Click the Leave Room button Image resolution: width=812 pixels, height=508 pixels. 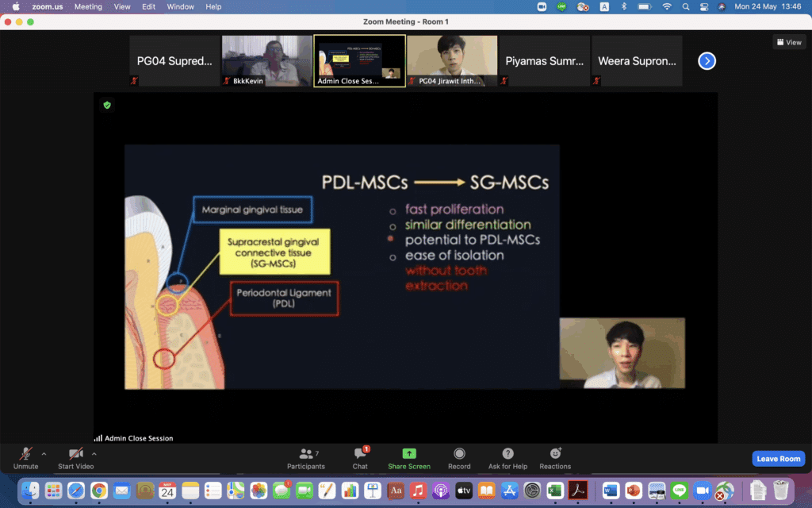pyautogui.click(x=779, y=459)
